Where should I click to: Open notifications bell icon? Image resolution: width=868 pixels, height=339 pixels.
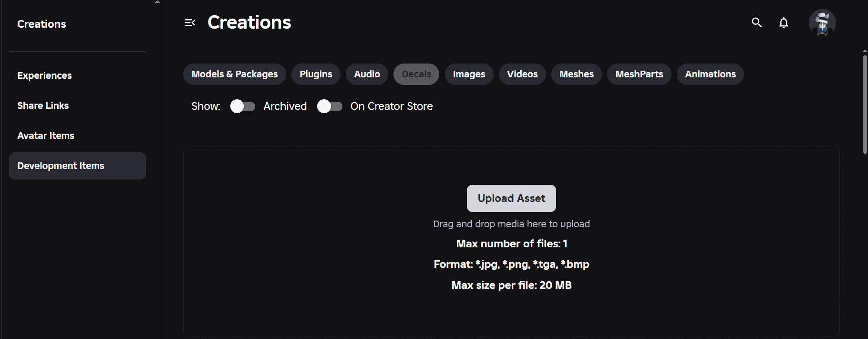pyautogui.click(x=784, y=22)
